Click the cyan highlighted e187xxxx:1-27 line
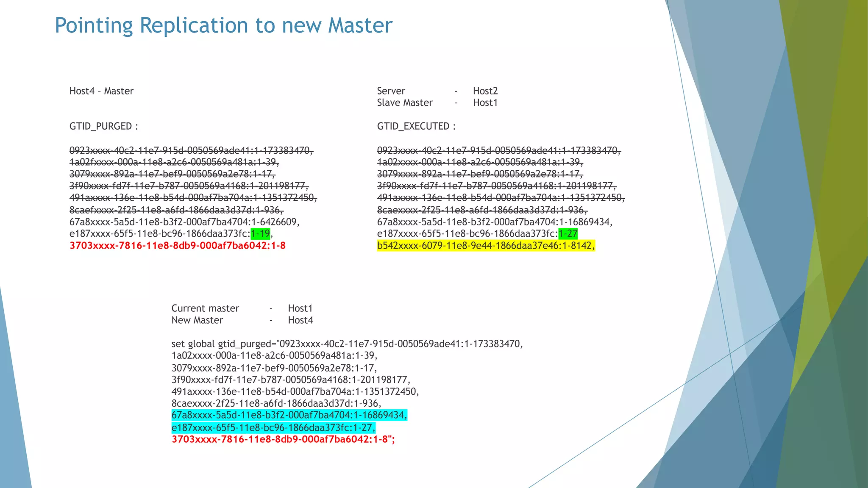 click(x=273, y=427)
